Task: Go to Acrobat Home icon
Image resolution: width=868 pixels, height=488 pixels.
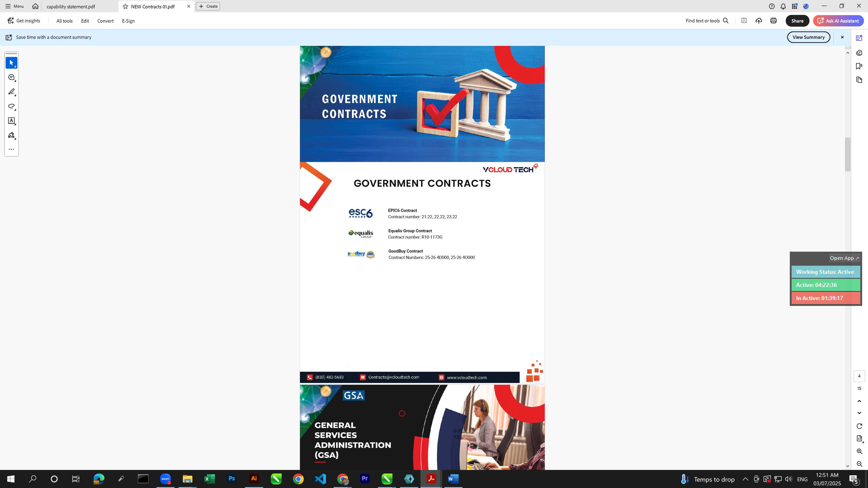Action: click(x=35, y=6)
